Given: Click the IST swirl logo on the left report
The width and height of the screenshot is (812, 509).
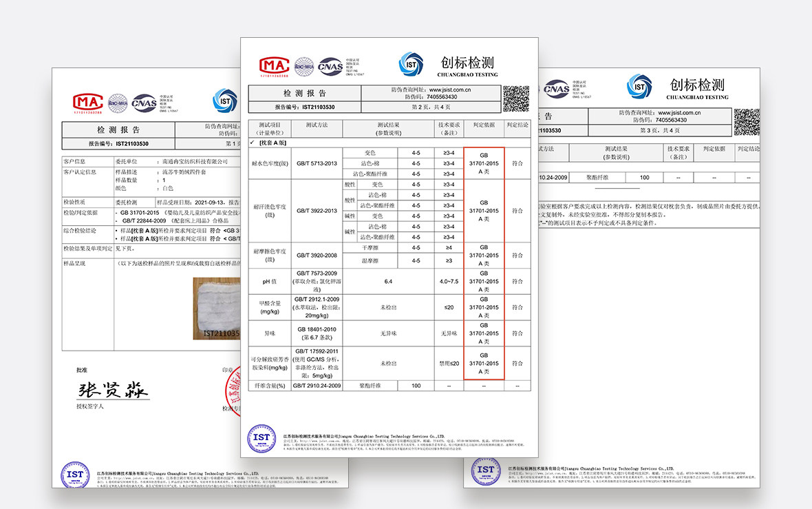Looking at the screenshot, I should pyautogui.click(x=225, y=101).
